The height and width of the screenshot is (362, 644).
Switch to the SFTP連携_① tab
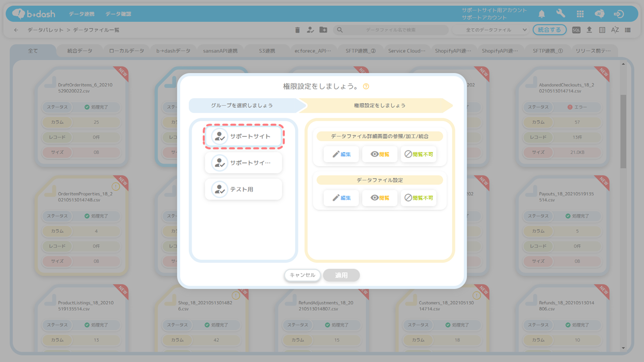(548, 51)
